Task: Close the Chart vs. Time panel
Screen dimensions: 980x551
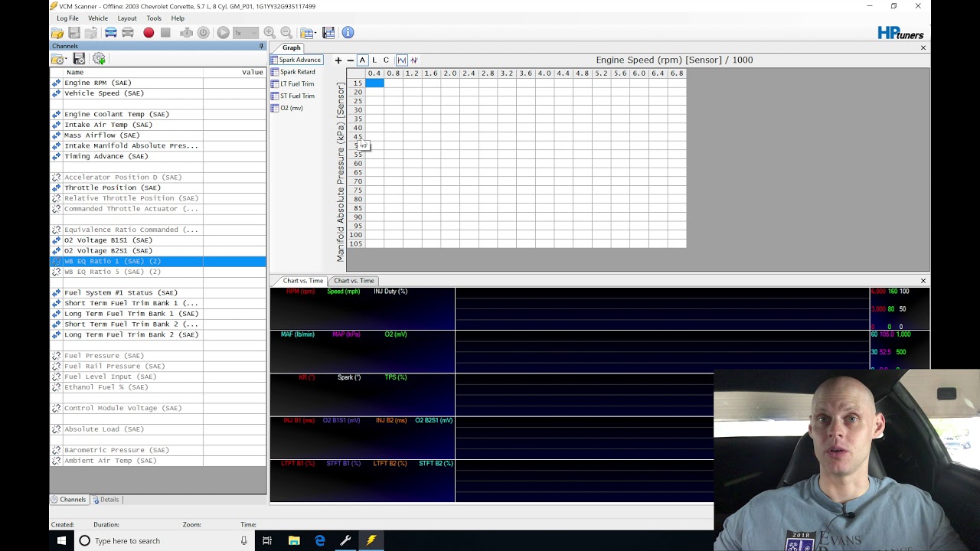Action: coord(923,281)
